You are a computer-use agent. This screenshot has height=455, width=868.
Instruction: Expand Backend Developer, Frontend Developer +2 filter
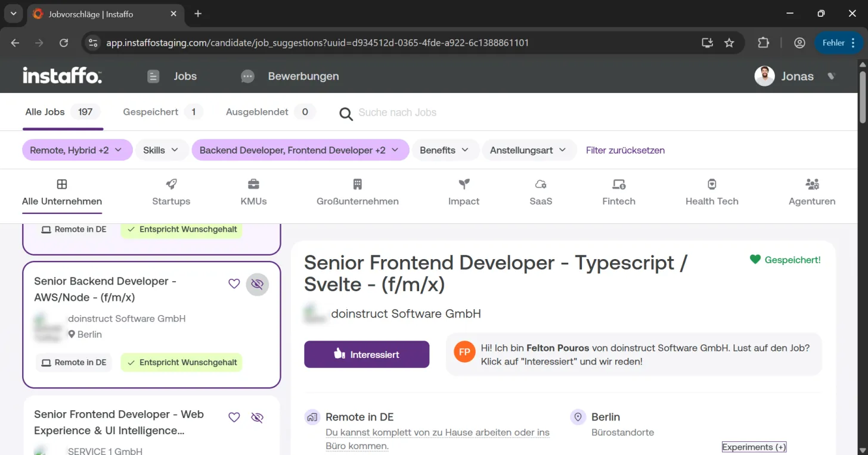tap(300, 150)
